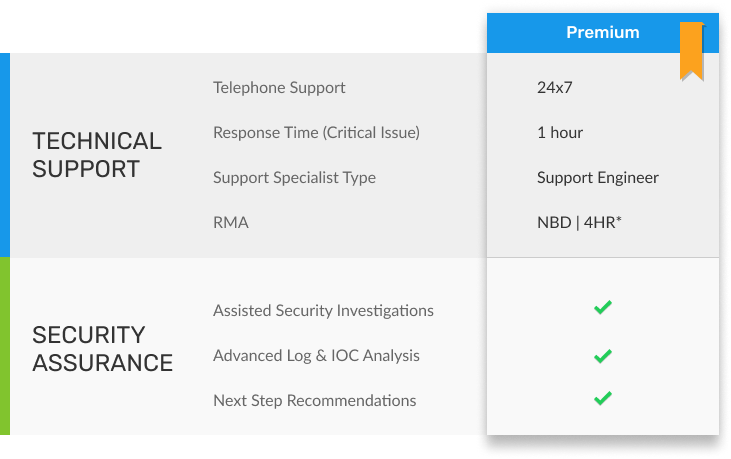Image resolution: width=731 pixels, height=459 pixels.
Task: Select the Premium plan header
Action: click(602, 32)
